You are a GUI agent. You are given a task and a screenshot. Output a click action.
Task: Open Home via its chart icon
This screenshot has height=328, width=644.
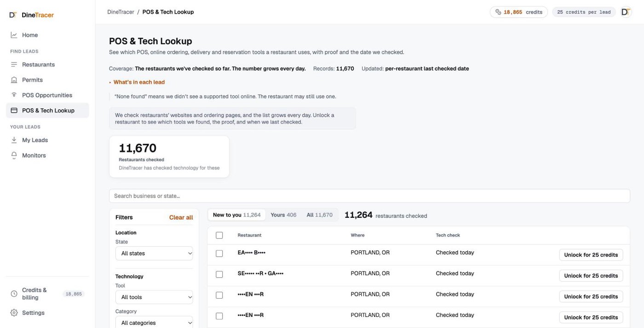coord(14,35)
